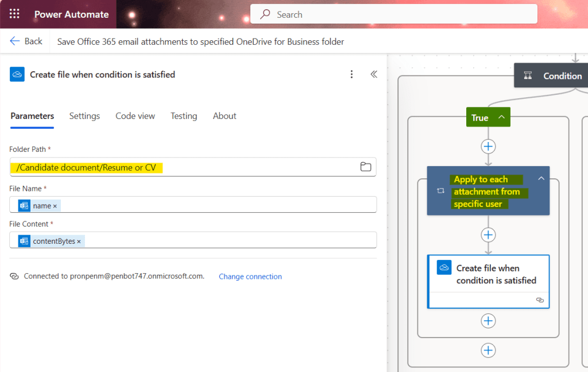Click the folder picker icon in Folder Path

(365, 167)
